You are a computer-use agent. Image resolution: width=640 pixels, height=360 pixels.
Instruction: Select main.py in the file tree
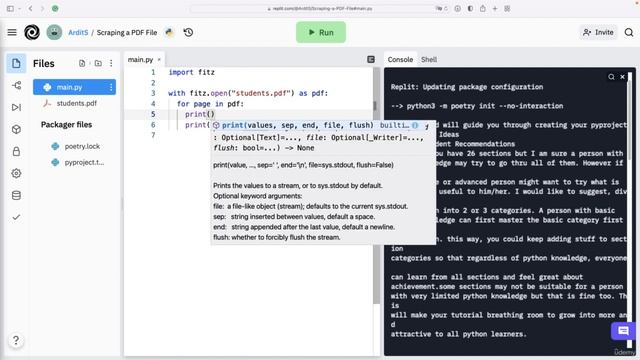tap(74, 87)
